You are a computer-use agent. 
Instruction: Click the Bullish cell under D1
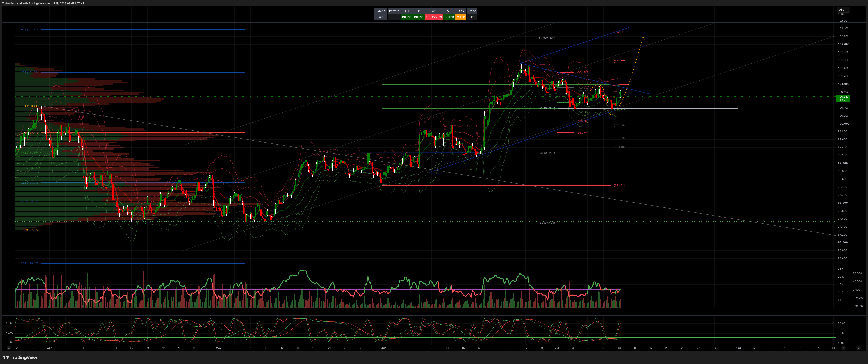point(419,17)
